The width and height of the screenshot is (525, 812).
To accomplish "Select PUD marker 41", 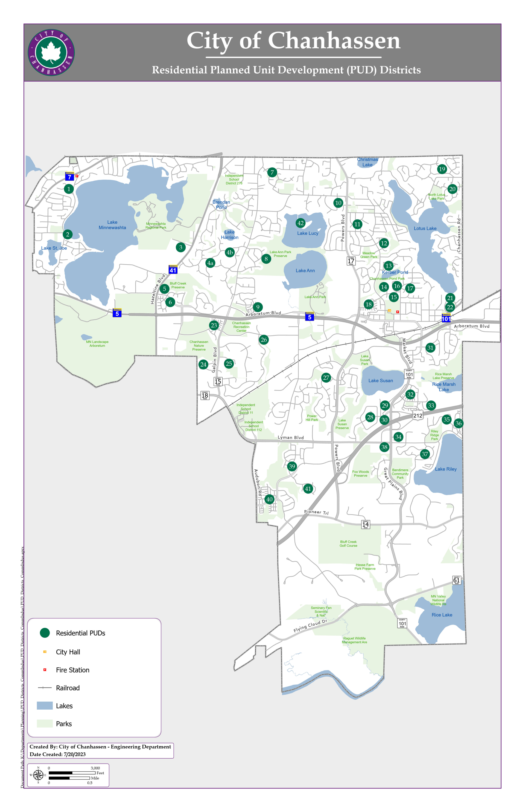I will (x=308, y=489).
